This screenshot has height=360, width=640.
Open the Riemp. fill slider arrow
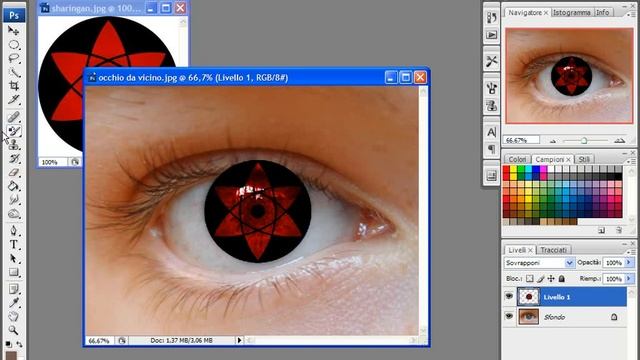629,278
